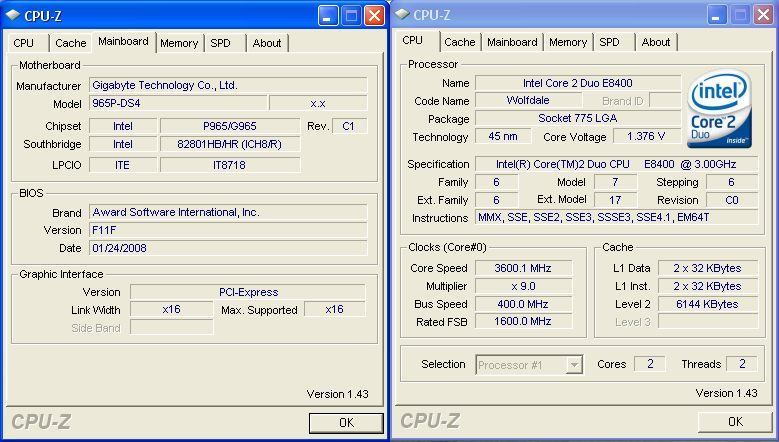Click the rated FSB 1600.0 MHz
Screen dimensions: 779x442
[524, 321]
